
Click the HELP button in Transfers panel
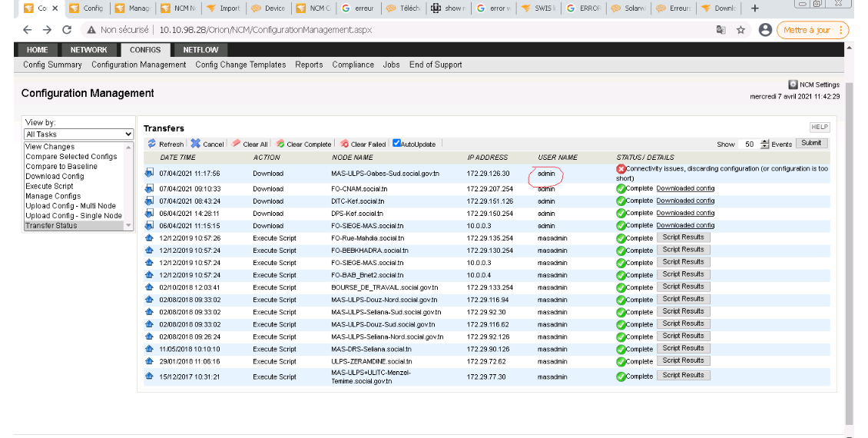tap(820, 127)
